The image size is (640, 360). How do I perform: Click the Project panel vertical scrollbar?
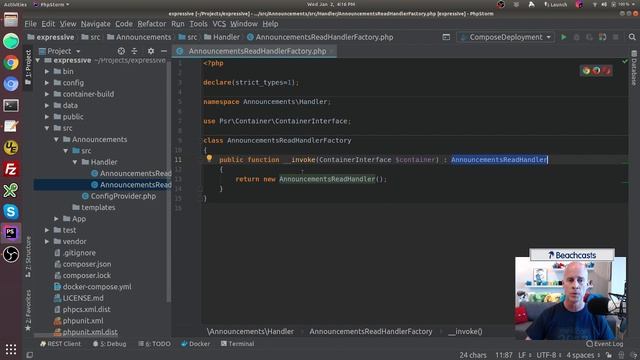coord(169,182)
